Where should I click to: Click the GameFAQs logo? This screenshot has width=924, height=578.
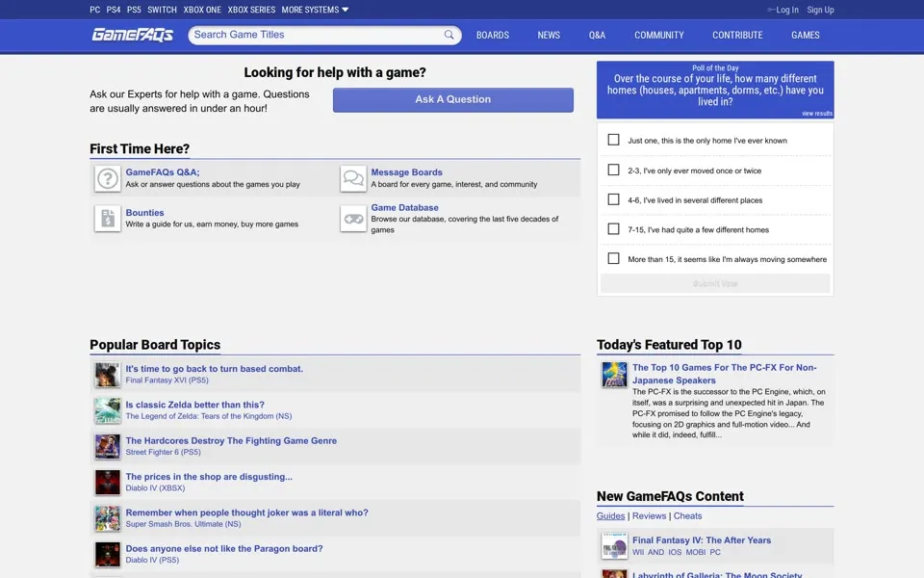click(x=132, y=35)
